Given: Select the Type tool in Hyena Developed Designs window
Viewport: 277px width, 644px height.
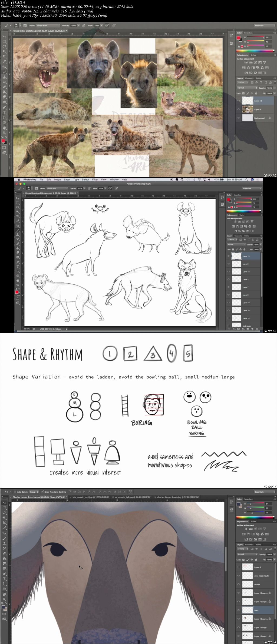Looking at the screenshot, I should tap(18, 267).
